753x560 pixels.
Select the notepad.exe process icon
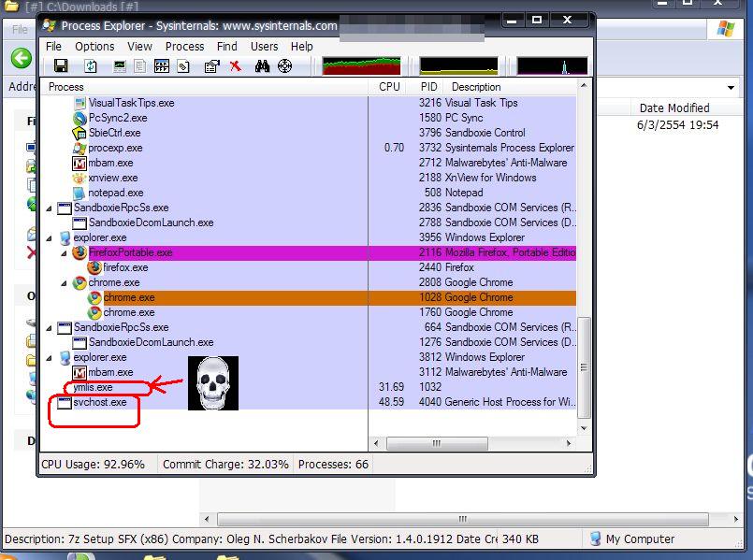tap(80, 193)
